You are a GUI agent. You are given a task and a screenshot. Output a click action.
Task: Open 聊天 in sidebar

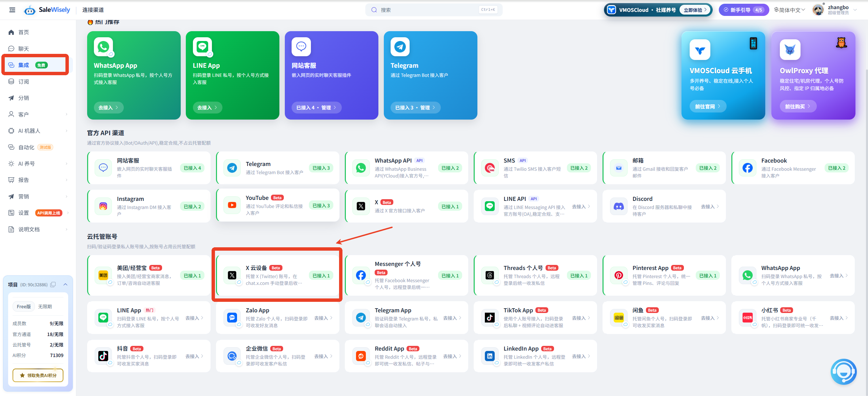pos(37,49)
